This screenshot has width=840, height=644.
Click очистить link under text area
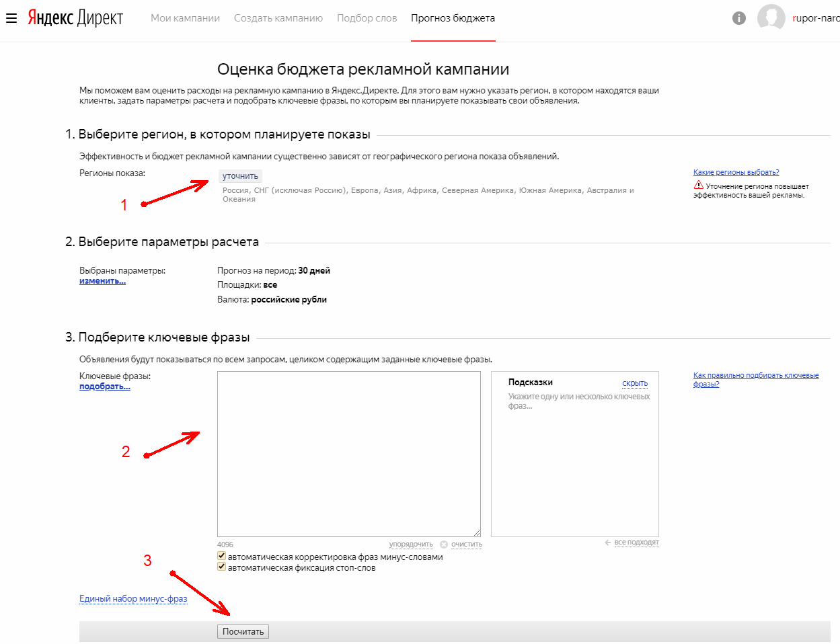click(467, 545)
